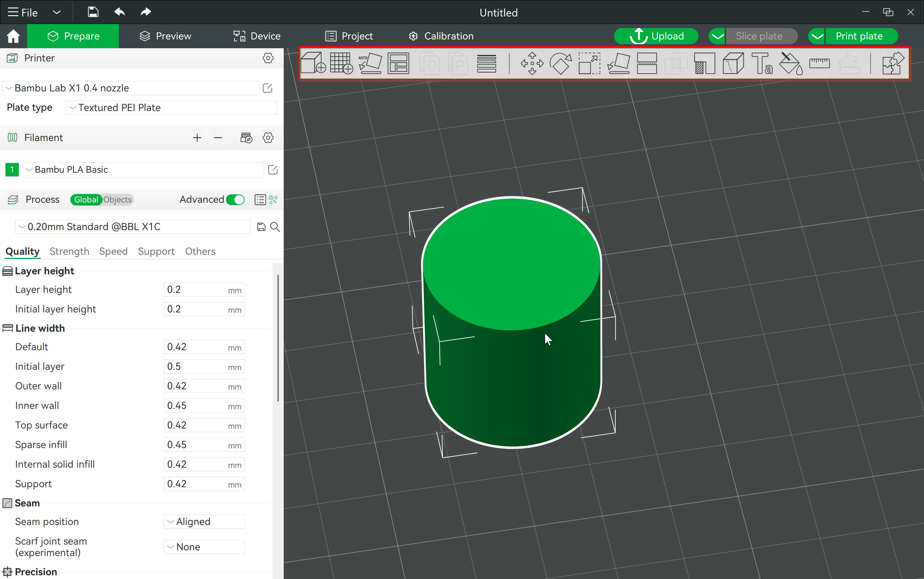Switch to the Support tab
This screenshot has height=579, width=924.
pos(156,251)
